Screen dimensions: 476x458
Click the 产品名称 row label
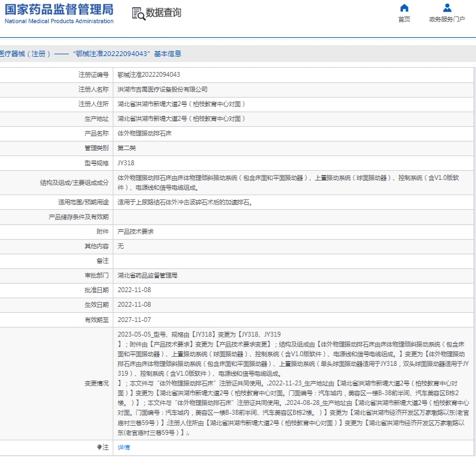pyautogui.click(x=96, y=134)
